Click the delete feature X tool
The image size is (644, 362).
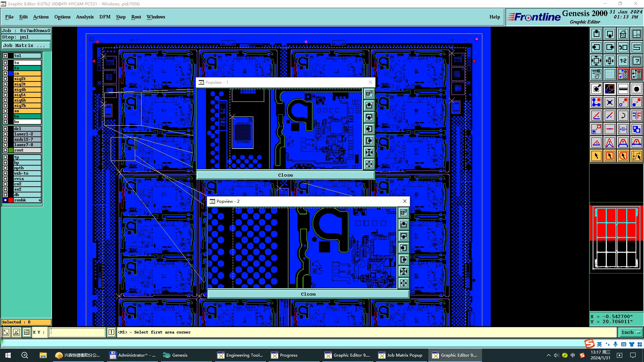tap(609, 102)
